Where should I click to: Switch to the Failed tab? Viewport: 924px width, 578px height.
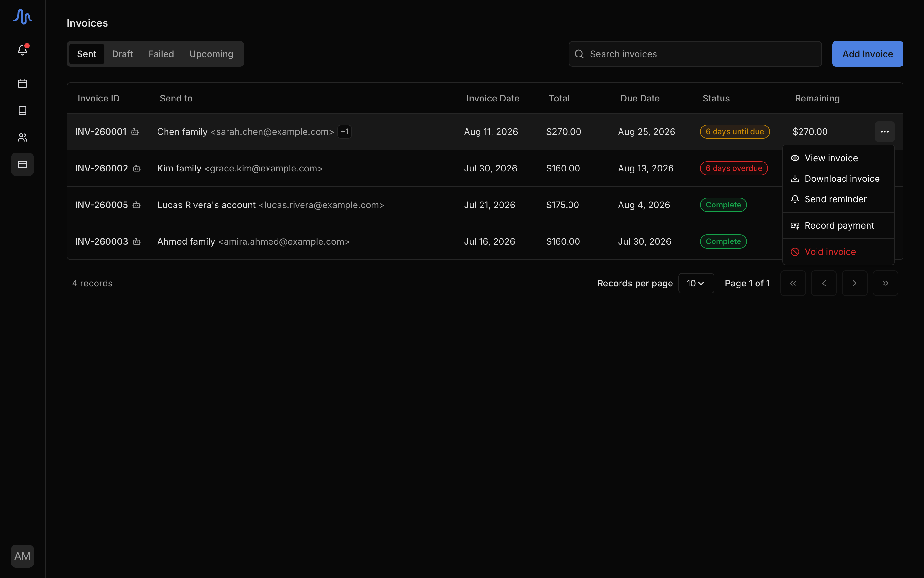tap(161, 54)
